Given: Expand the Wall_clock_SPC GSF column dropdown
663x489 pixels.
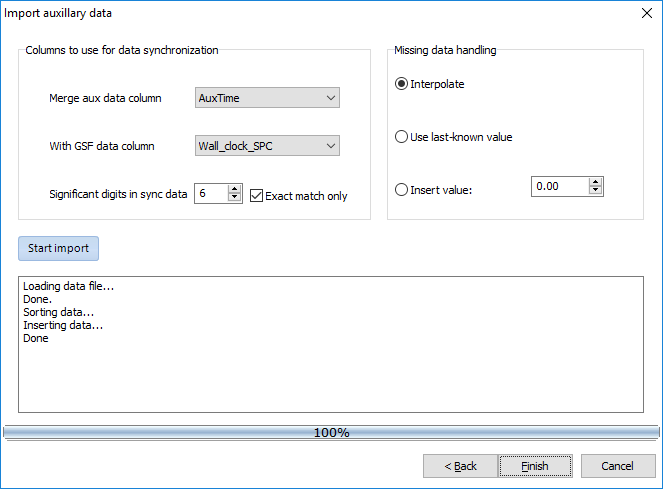Looking at the screenshot, I should tap(268, 146).
